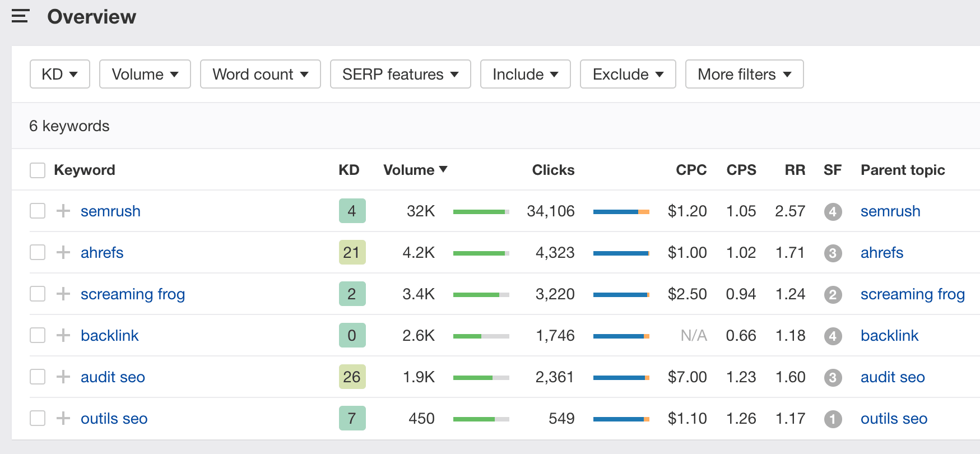Sort by the CPS column header
This screenshot has width=980, height=454.
click(741, 170)
